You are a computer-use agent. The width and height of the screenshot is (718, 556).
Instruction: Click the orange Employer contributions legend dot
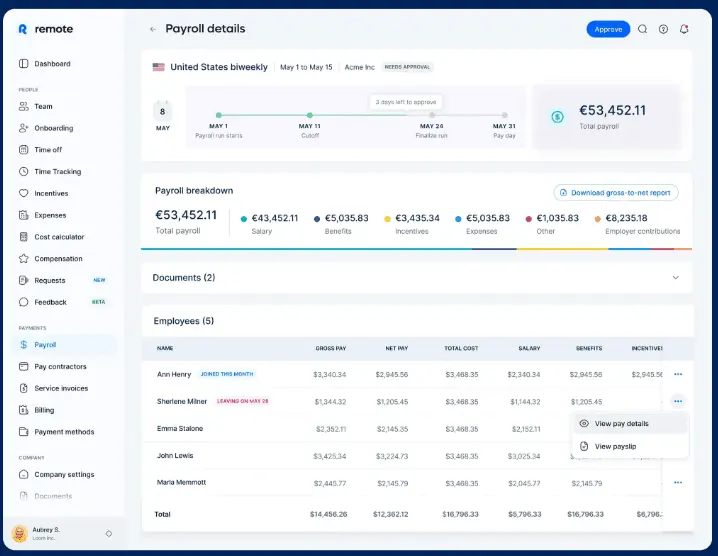[x=598, y=219]
